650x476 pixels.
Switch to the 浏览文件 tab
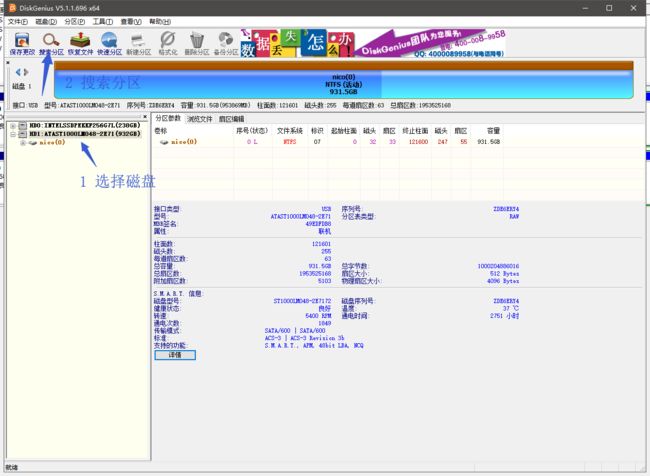tap(199, 119)
